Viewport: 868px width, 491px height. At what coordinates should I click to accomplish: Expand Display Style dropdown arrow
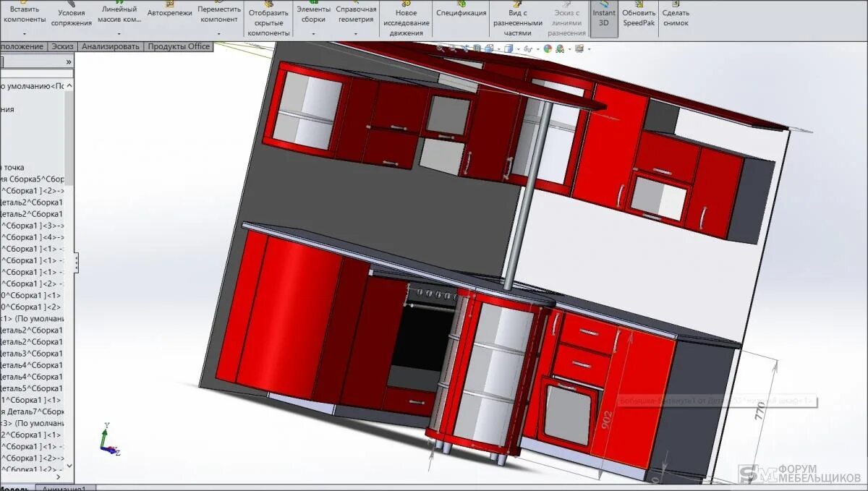coord(519,49)
